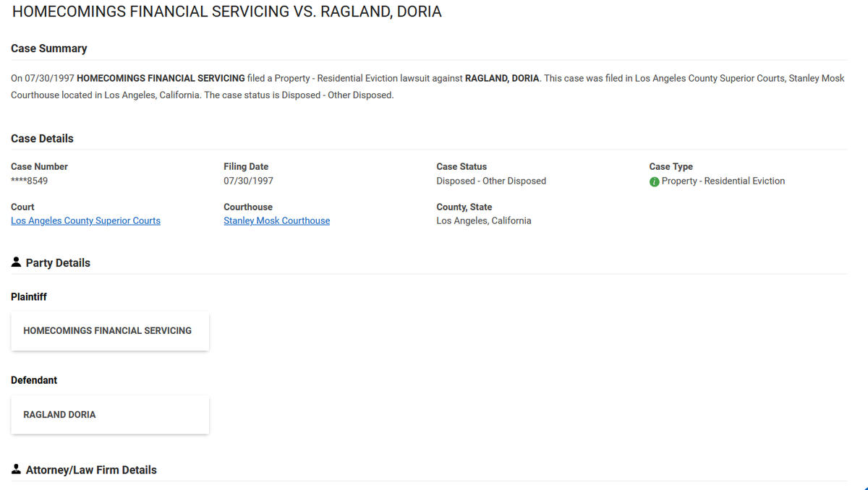Click the Property - Residential Eviction case type value
The height and width of the screenshot is (490, 868).
coord(723,181)
